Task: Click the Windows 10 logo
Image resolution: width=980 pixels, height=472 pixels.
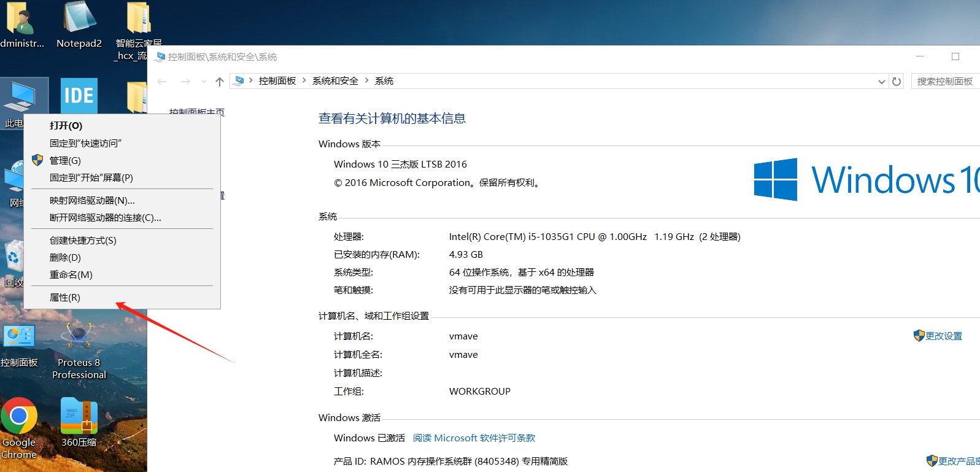Action: point(866,179)
